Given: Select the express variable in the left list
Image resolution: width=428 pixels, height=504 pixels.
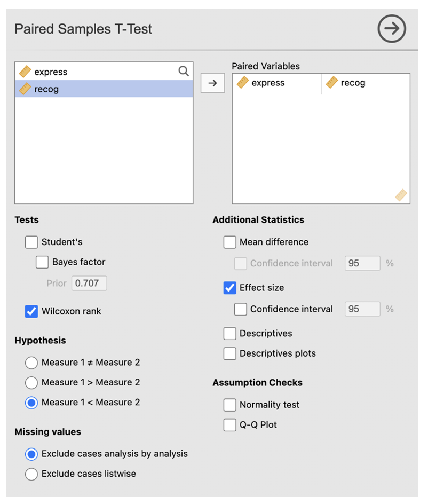Looking at the screenshot, I should click(x=51, y=72).
